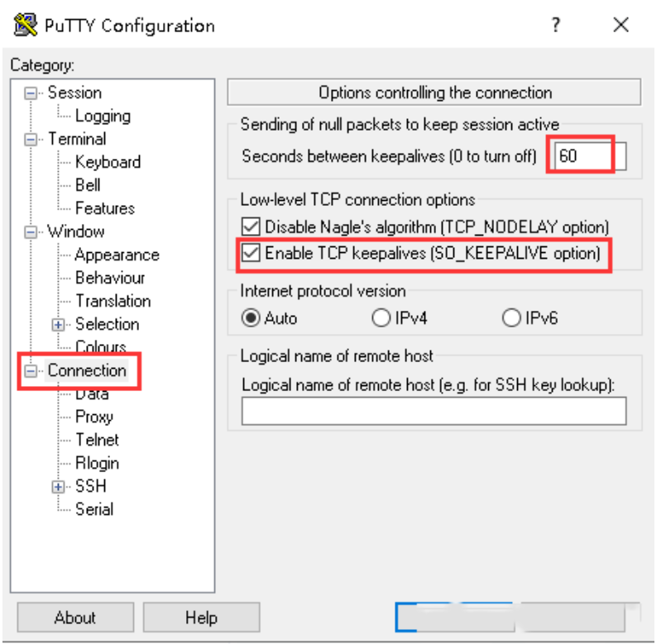
Task: Choose IPv6 internet protocol version
Action: click(x=512, y=317)
